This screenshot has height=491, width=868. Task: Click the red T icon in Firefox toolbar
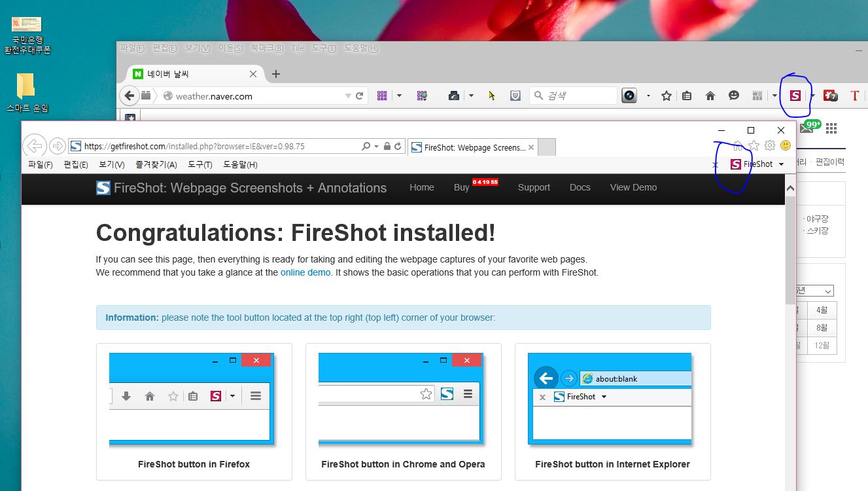coord(854,96)
